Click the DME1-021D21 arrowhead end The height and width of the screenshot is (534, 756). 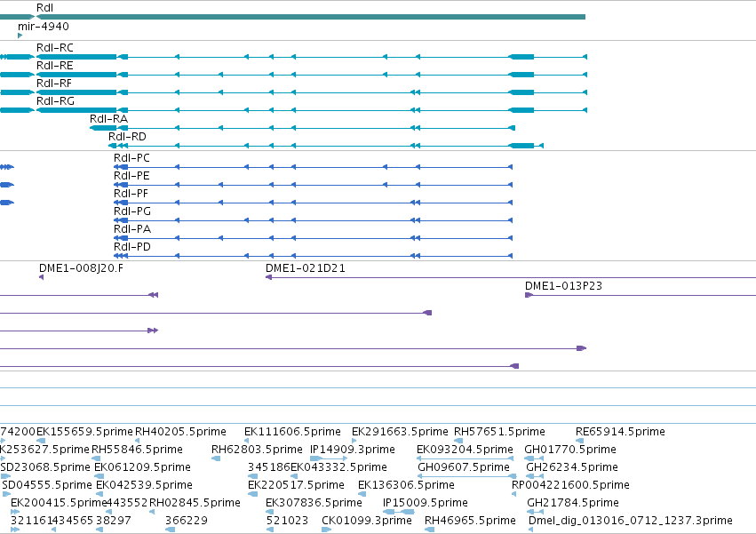tap(268, 277)
